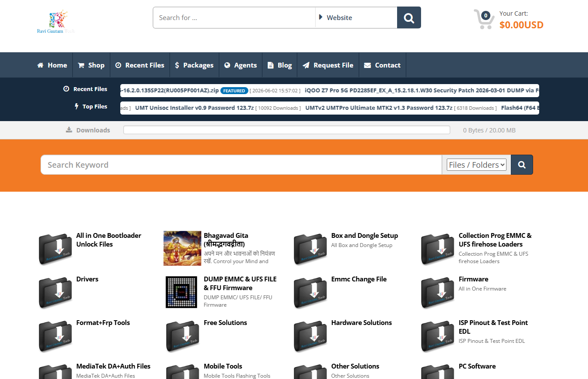Click the top search magnifier button
Image resolution: width=588 pixels, height=379 pixels.
[x=409, y=17]
